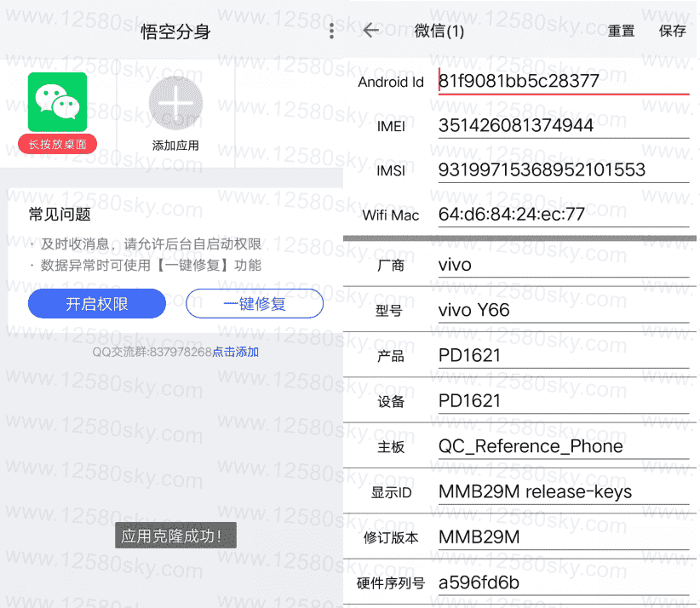Click the 显示ID label

391,493
